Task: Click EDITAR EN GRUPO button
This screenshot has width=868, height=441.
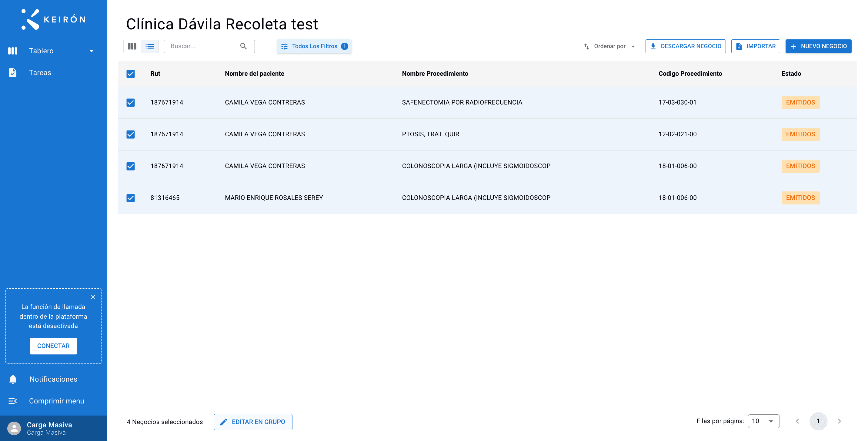Action: point(253,422)
